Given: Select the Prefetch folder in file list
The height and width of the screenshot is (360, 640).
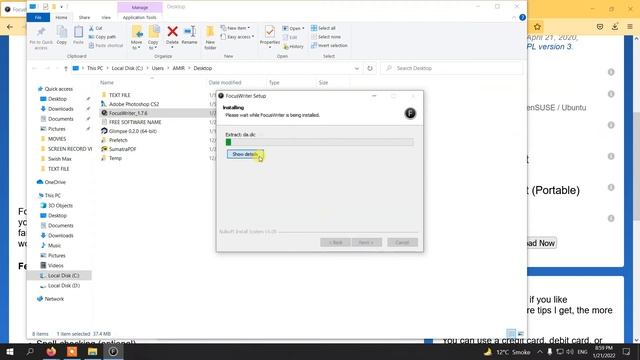Looking at the screenshot, I should click(x=118, y=140).
